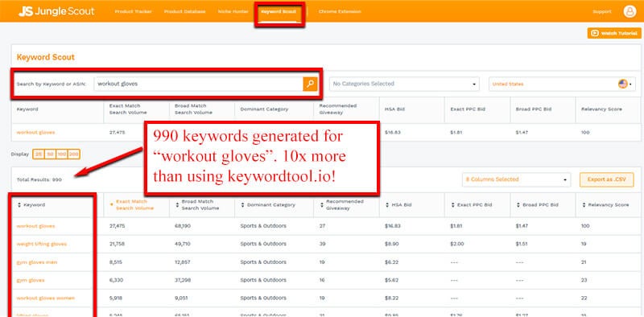
Task: Display 200 results per page
Action: pos(74,154)
